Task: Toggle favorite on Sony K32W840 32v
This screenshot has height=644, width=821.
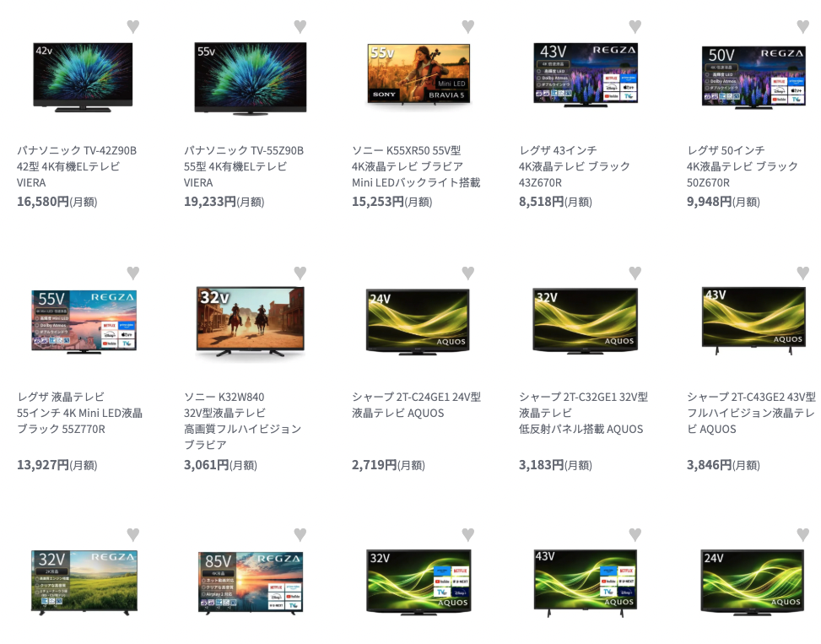Action: [300, 273]
